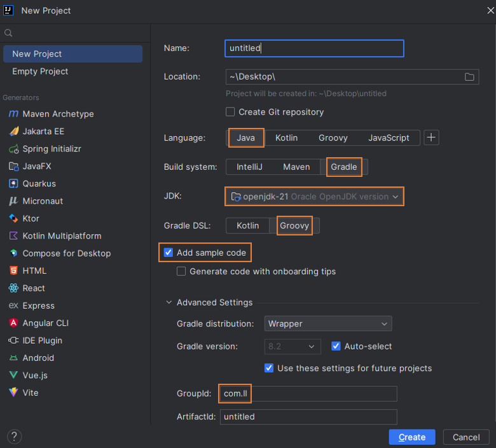Click the Vite lightning icon
496x448 pixels.
click(13, 393)
